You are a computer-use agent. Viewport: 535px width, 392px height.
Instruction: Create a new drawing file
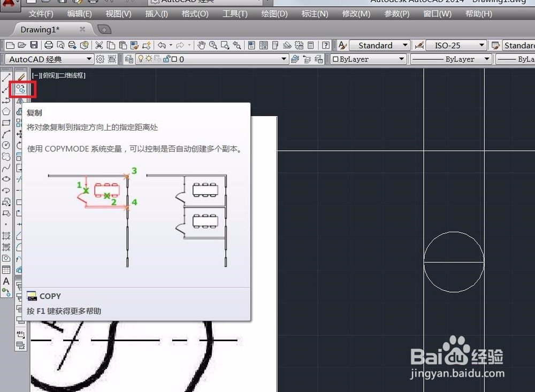tap(10, 45)
